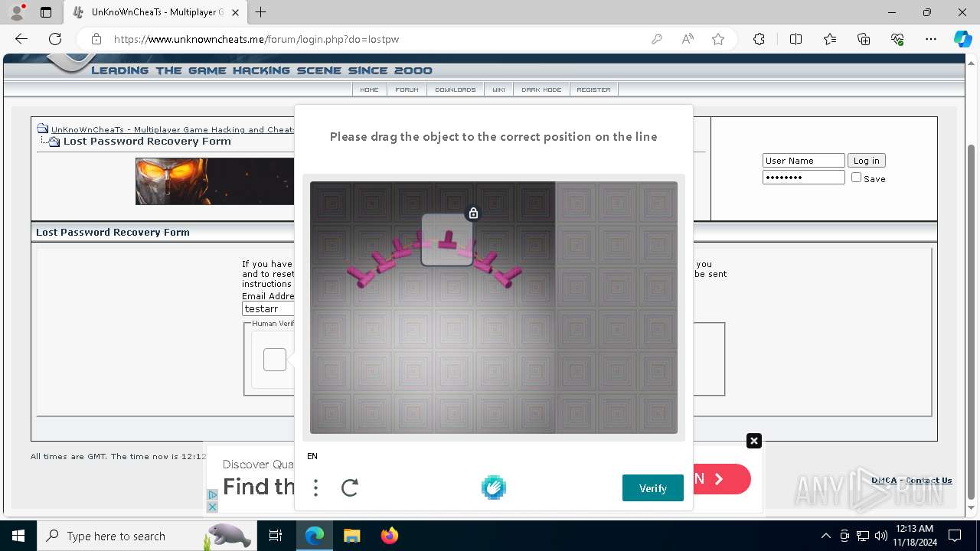Open the Collections icon
Image resolution: width=980 pixels, height=551 pixels.
864,39
